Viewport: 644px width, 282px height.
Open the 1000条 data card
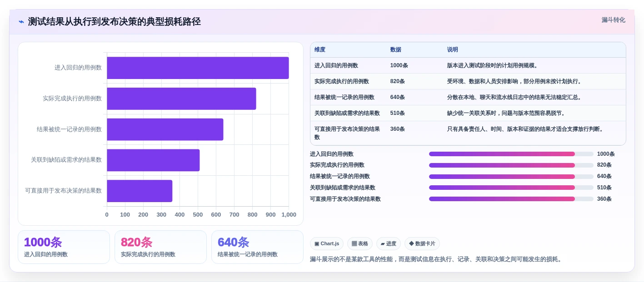coord(64,247)
